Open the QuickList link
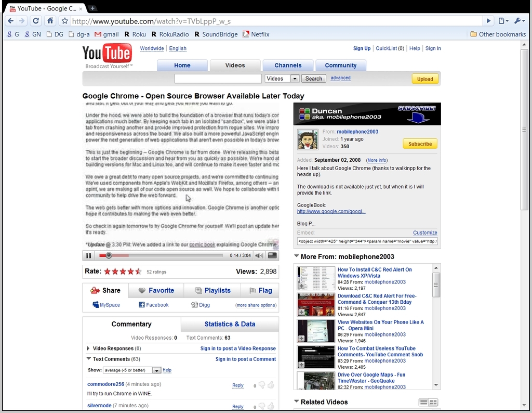Image resolution: width=532 pixels, height=413 pixels. pyautogui.click(x=390, y=48)
